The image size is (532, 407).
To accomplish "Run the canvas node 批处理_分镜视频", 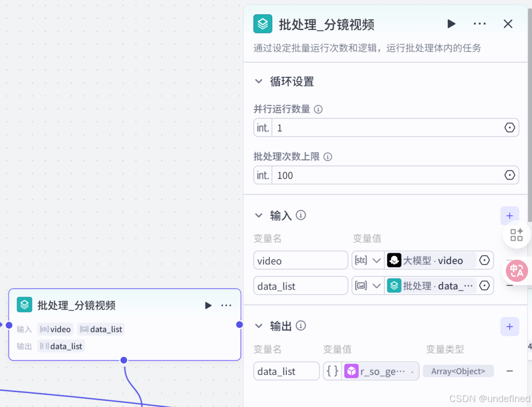I will pyautogui.click(x=208, y=305).
